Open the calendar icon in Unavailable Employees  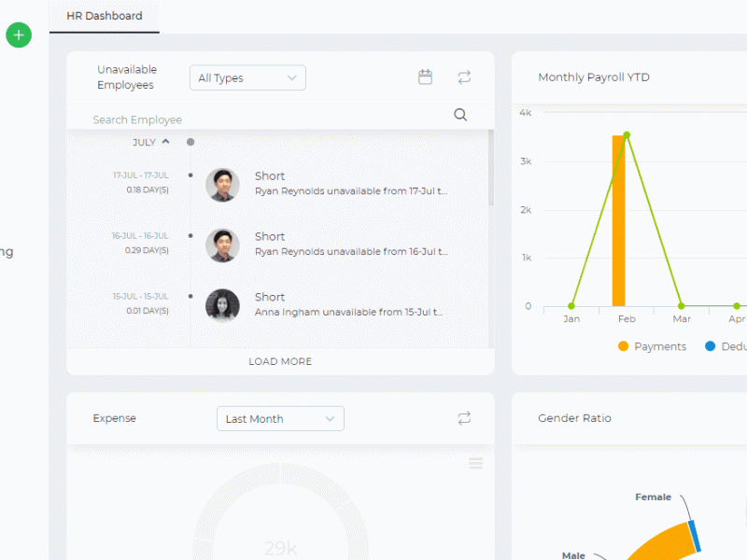pos(425,77)
